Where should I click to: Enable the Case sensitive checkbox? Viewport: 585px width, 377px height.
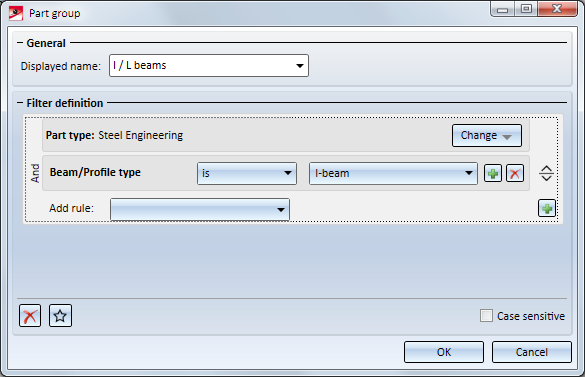click(486, 316)
